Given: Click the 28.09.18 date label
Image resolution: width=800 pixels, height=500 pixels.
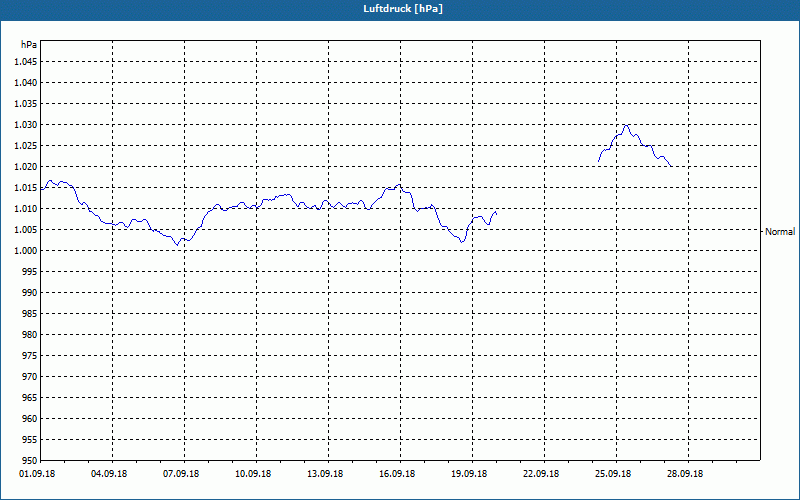Looking at the screenshot, I should click(685, 473).
